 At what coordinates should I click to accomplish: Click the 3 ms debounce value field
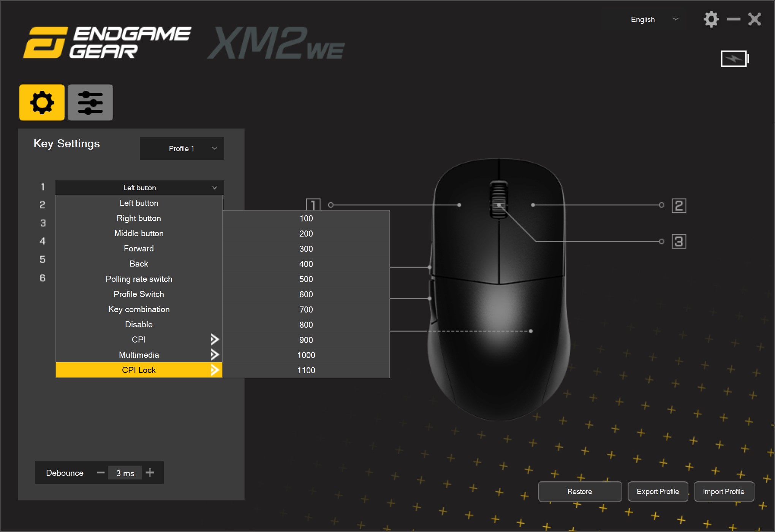125,473
